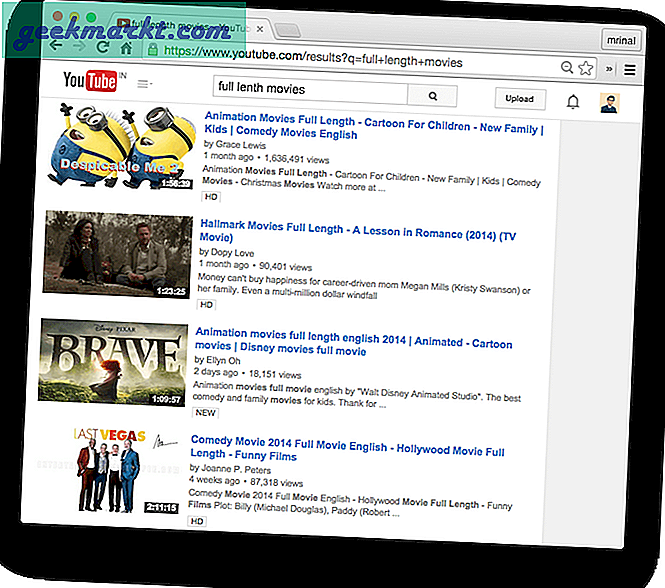The height and width of the screenshot is (588, 665).
Task: Click the notifications bell icon
Action: point(573,101)
